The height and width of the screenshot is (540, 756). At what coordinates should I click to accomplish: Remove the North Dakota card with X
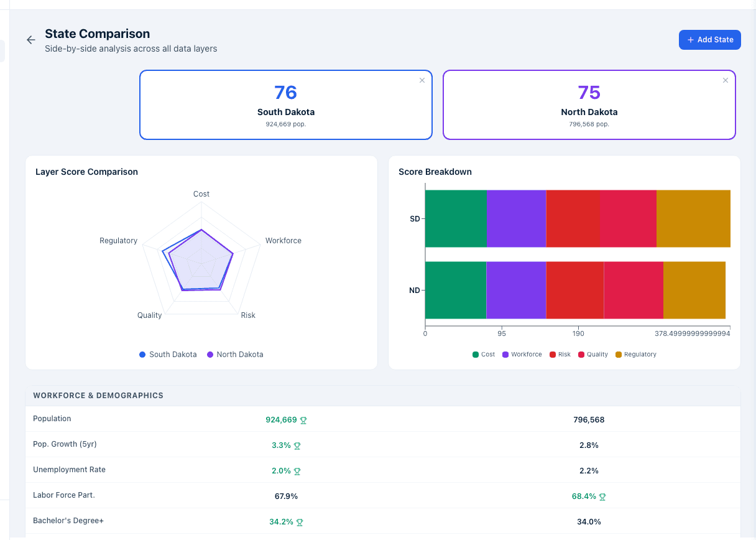(x=726, y=80)
